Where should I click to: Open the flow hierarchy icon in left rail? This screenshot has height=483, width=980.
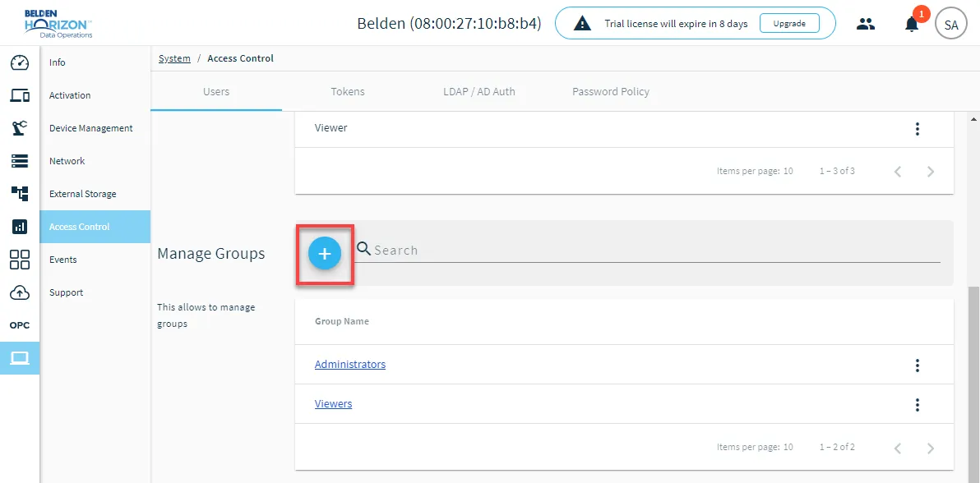(x=20, y=194)
